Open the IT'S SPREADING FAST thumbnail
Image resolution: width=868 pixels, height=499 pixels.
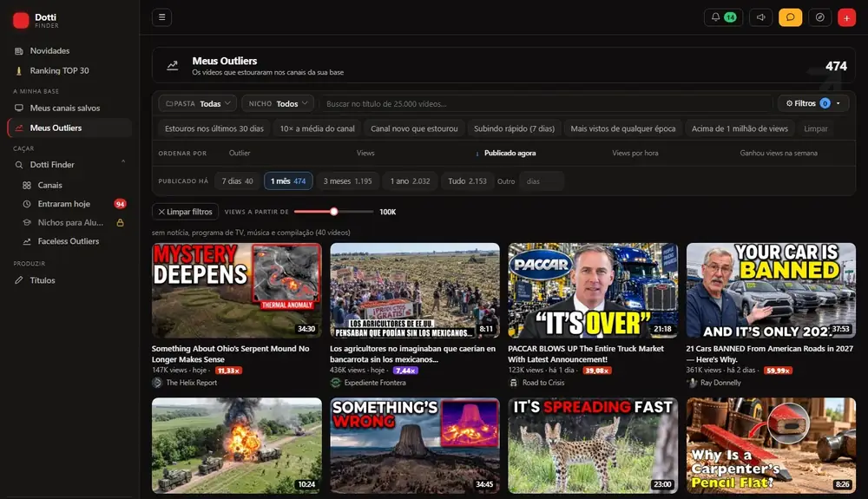pyautogui.click(x=593, y=445)
